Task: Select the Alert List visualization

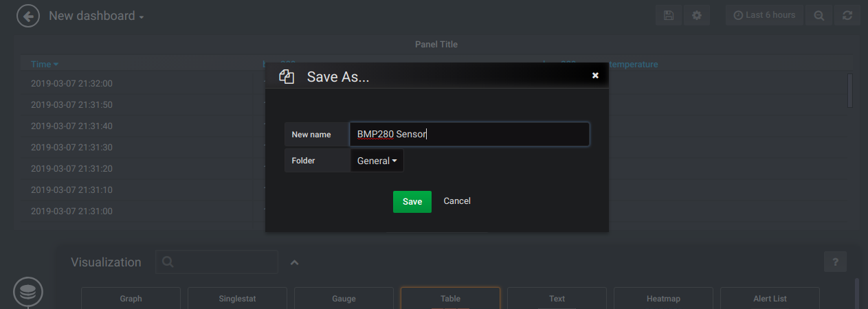Action: (770, 298)
